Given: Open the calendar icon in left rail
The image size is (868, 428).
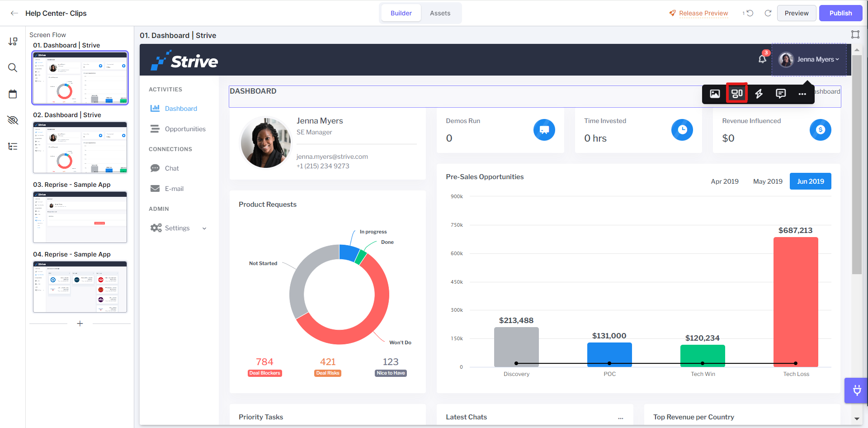Looking at the screenshot, I should tap(13, 94).
